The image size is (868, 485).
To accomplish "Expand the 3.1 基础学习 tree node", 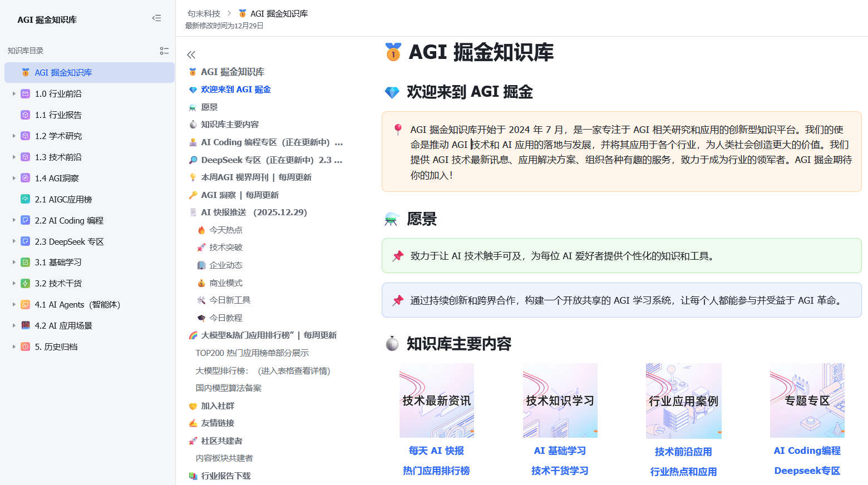I will coord(14,263).
